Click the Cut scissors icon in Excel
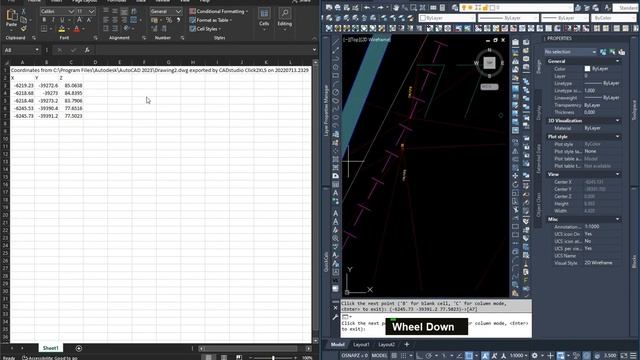This screenshot has width=640, height=360. pyautogui.click(x=23, y=11)
